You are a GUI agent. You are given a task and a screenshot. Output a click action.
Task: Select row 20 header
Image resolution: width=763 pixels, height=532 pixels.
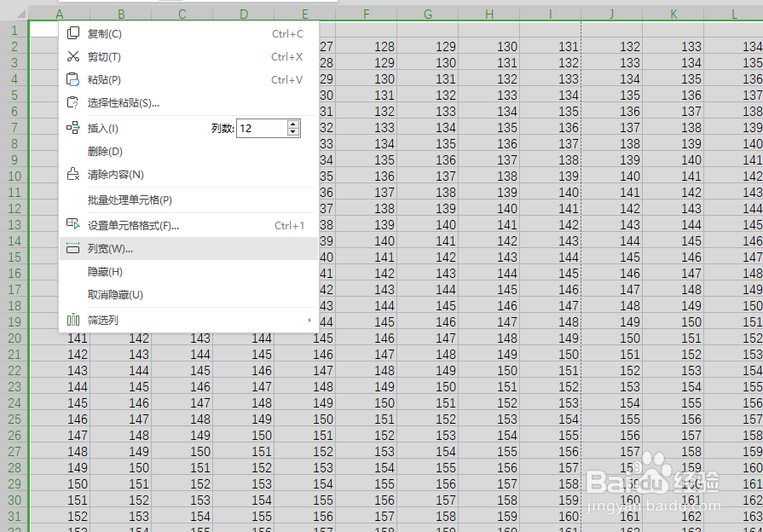coord(14,338)
